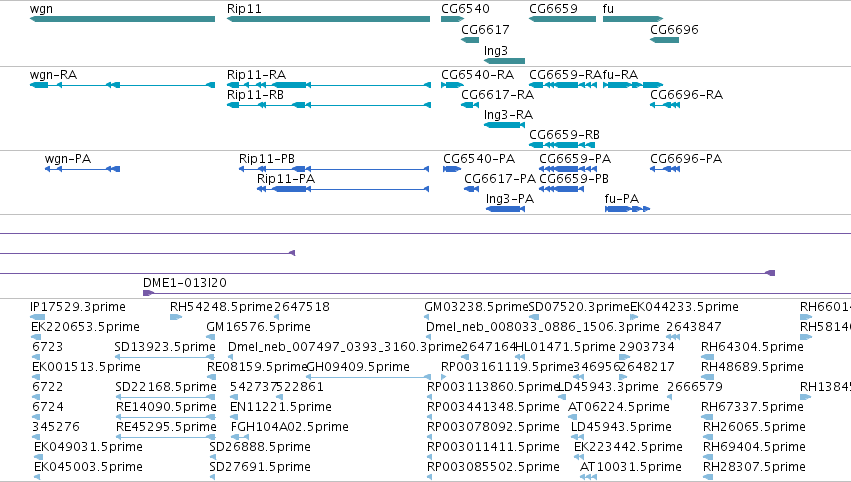851x482 pixels.
Task: Click the Rip11-RA transcript label
Action: [256, 75]
